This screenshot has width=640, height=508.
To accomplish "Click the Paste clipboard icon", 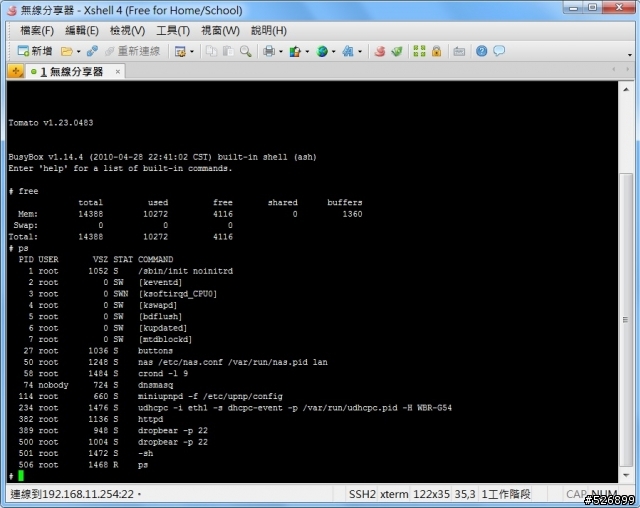I will click(x=228, y=51).
